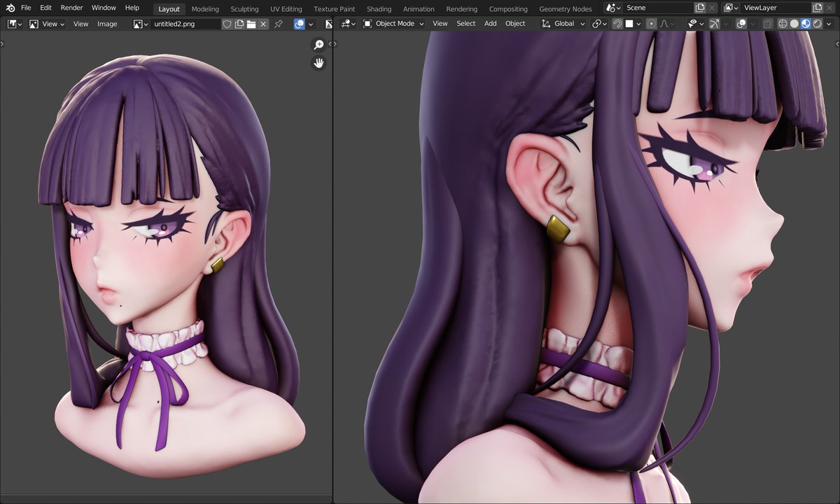
Task: Select material preview viewport shading
Action: (805, 24)
